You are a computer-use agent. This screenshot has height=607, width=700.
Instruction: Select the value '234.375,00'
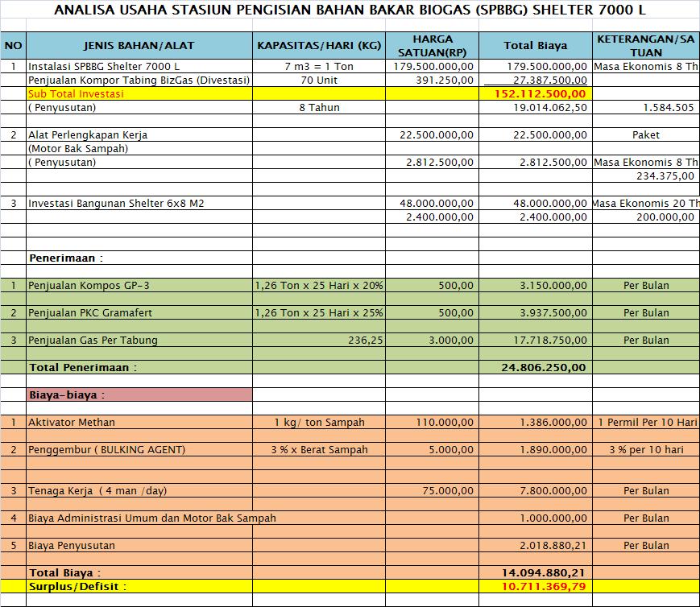(x=665, y=175)
